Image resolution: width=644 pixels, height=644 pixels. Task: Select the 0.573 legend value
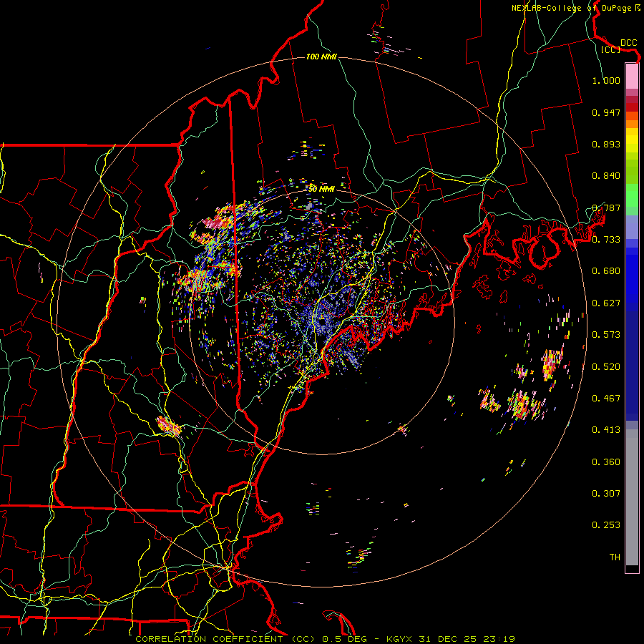coord(606,335)
